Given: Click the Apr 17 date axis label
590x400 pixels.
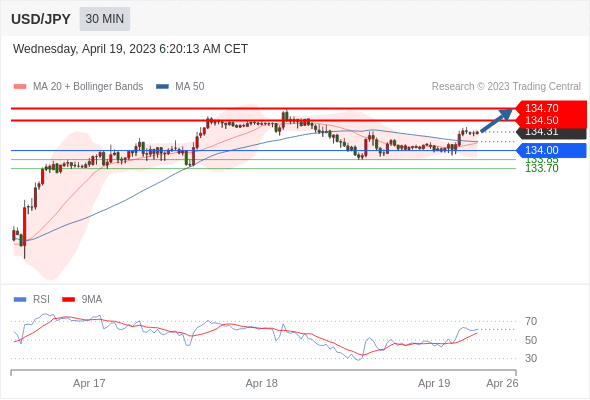Looking at the screenshot, I should (x=89, y=383).
